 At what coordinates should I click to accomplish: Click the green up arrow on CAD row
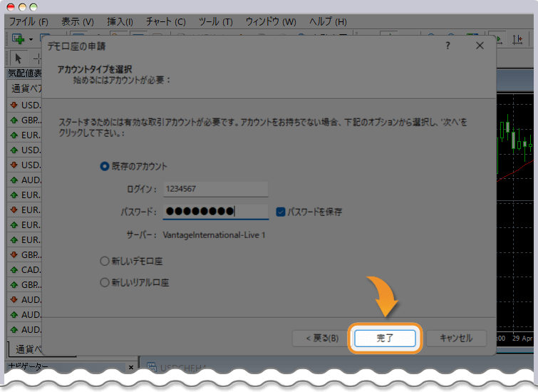point(14,270)
